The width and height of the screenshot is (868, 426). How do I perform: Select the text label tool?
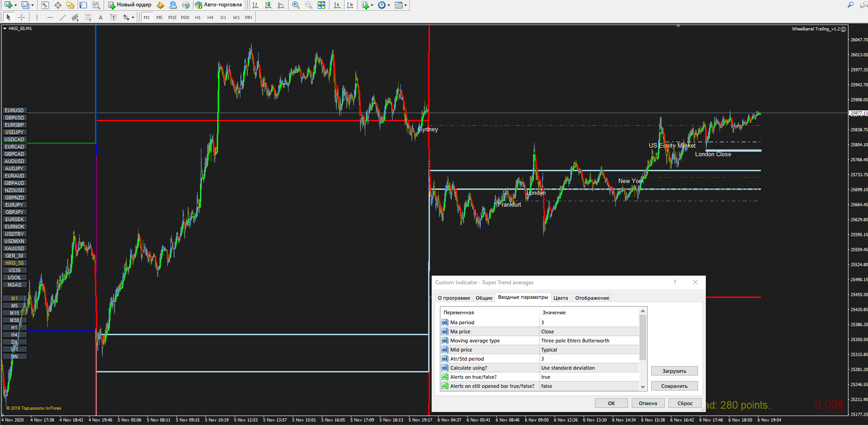(113, 17)
